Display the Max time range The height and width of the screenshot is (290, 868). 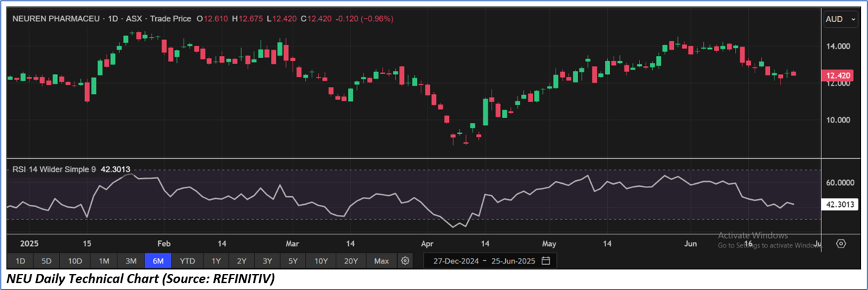(381, 261)
